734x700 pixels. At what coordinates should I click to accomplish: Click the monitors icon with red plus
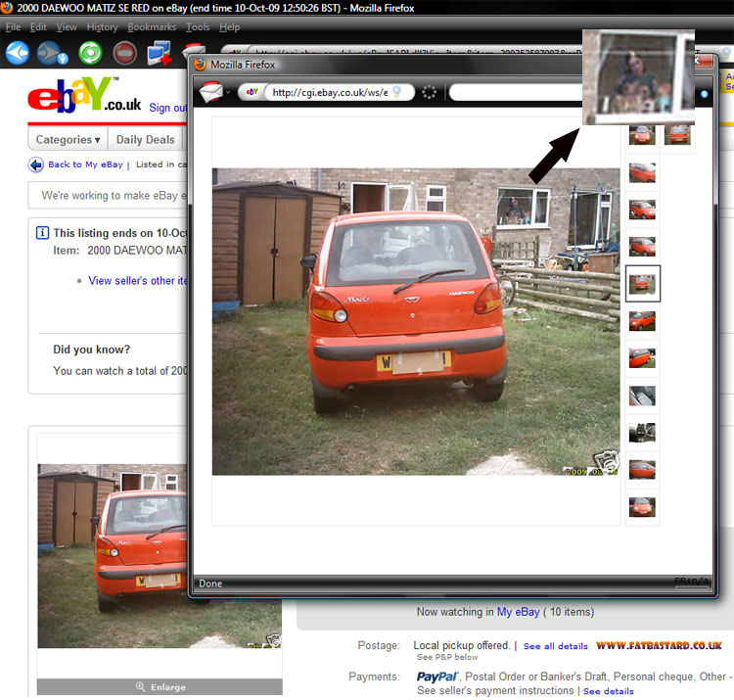point(160,53)
